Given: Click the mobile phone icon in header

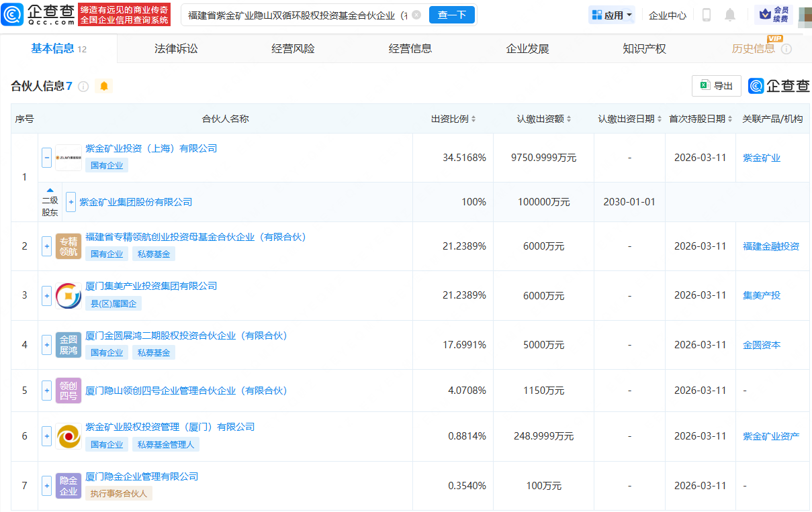Looking at the screenshot, I should pyautogui.click(x=706, y=15).
